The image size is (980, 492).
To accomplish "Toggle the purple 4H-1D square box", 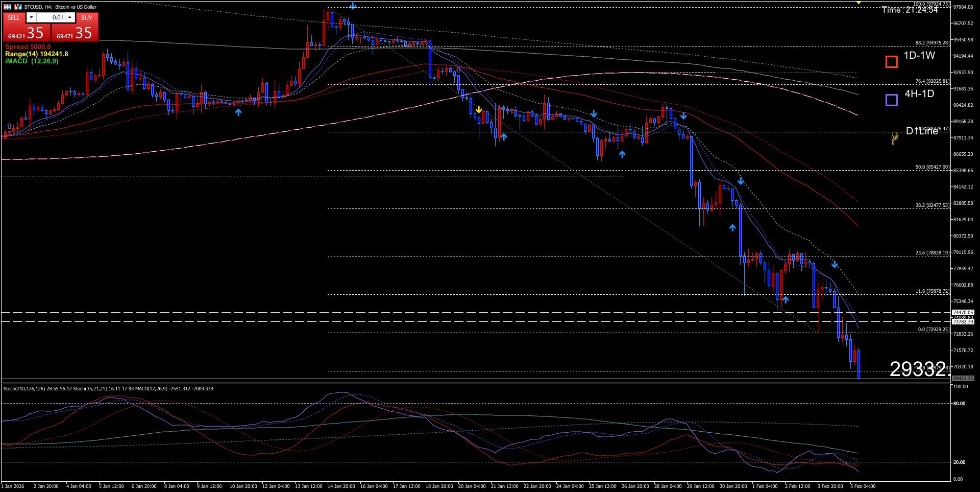I will point(891,100).
